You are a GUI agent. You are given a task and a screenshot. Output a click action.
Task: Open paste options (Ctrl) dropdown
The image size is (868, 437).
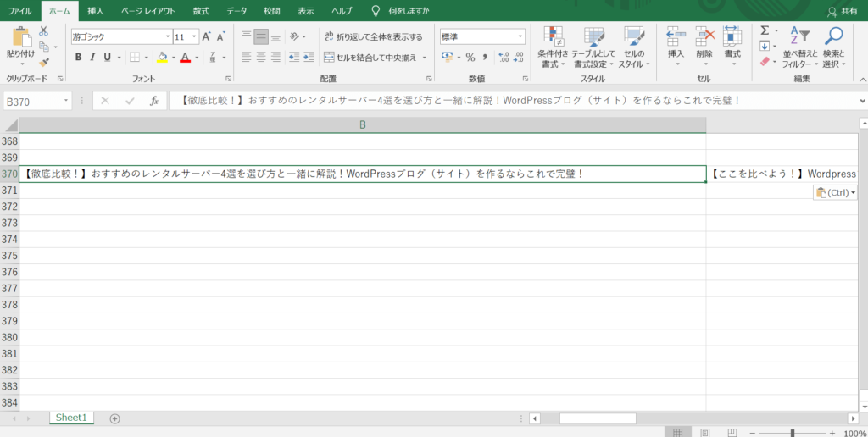(x=835, y=192)
